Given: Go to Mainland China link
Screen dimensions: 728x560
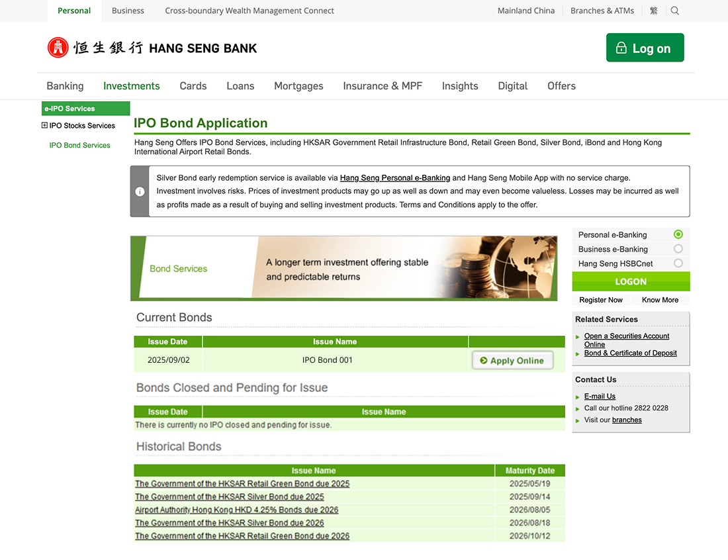Looking at the screenshot, I should (526, 11).
